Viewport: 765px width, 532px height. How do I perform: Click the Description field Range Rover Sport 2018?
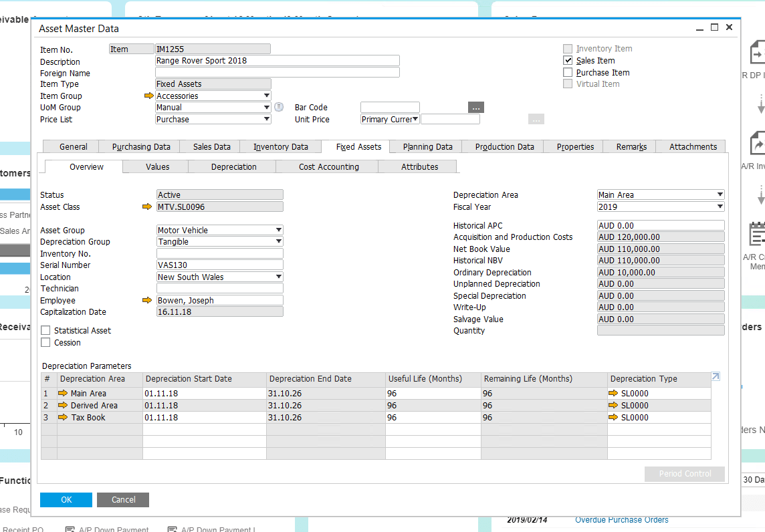[x=277, y=60]
